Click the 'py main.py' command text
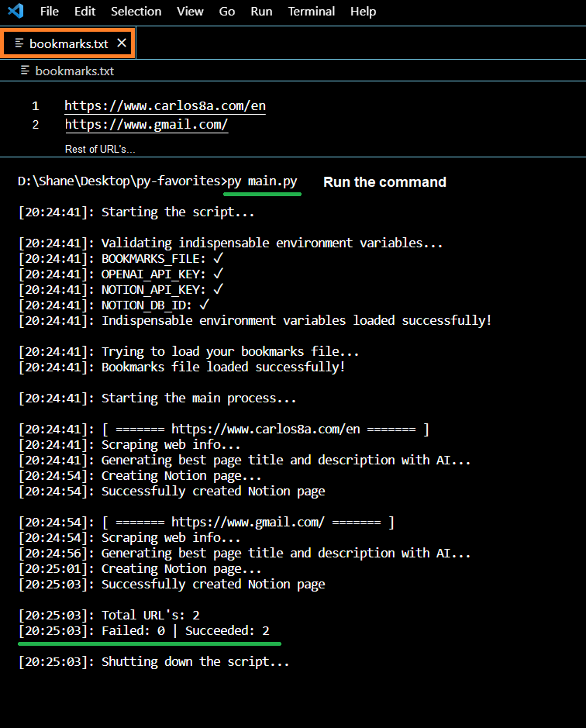586x728 pixels. (262, 181)
